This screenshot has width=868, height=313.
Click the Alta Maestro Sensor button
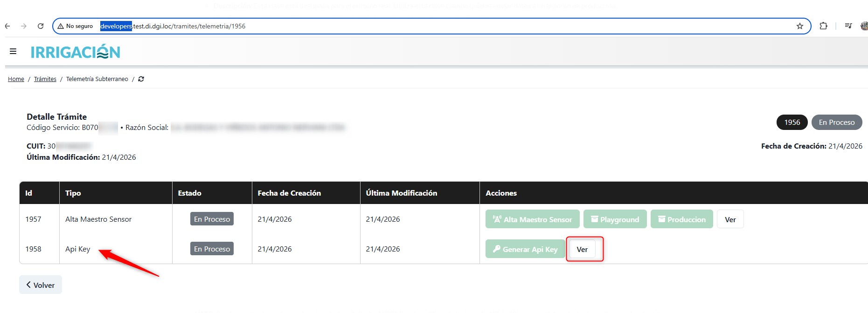[x=532, y=219]
